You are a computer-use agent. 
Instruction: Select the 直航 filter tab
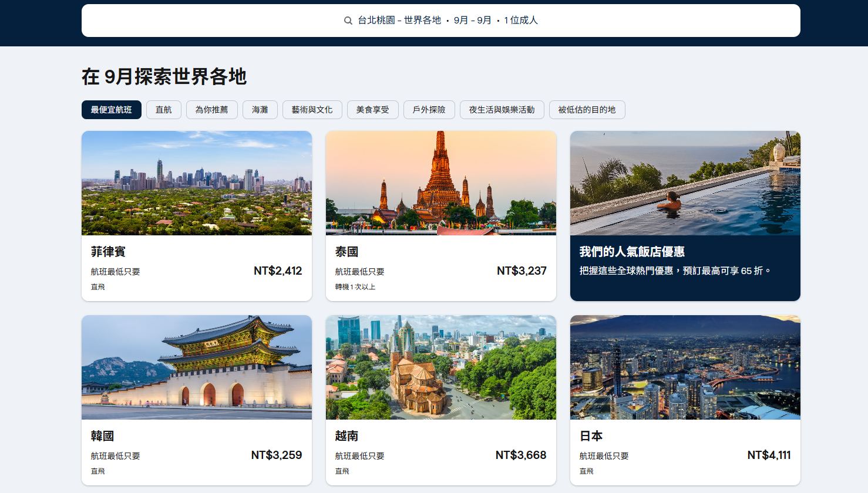click(164, 110)
